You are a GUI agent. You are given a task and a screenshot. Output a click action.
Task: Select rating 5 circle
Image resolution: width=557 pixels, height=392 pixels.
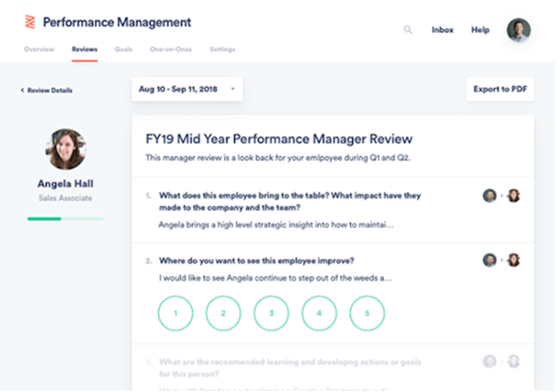[x=367, y=313]
